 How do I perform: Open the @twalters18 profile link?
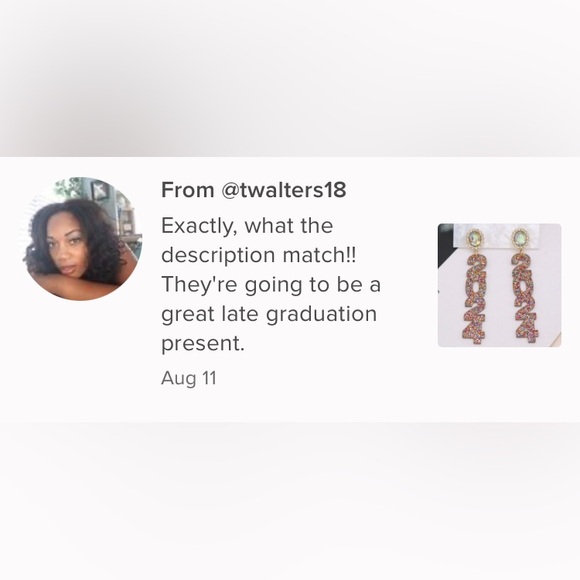coord(283,190)
